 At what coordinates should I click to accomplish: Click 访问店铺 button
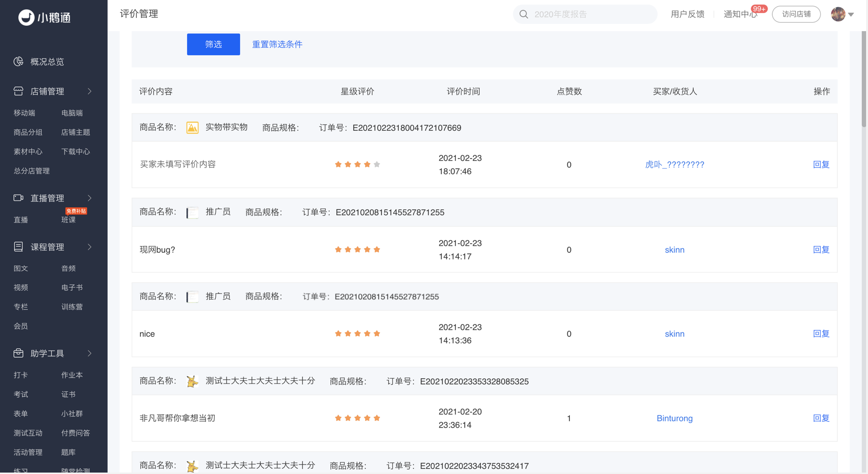point(796,14)
